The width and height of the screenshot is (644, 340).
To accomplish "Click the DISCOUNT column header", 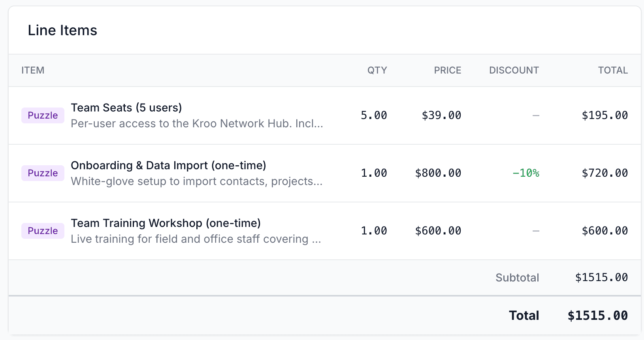I will (x=514, y=70).
